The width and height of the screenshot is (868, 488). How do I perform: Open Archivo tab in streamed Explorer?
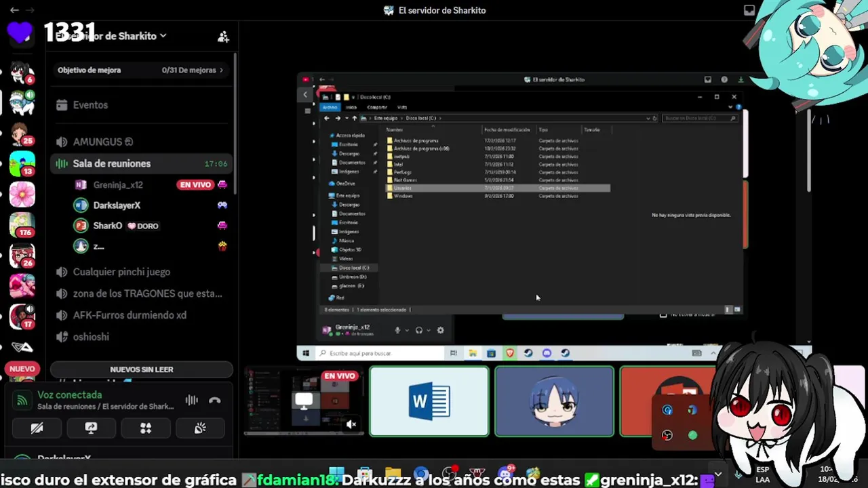click(x=330, y=107)
